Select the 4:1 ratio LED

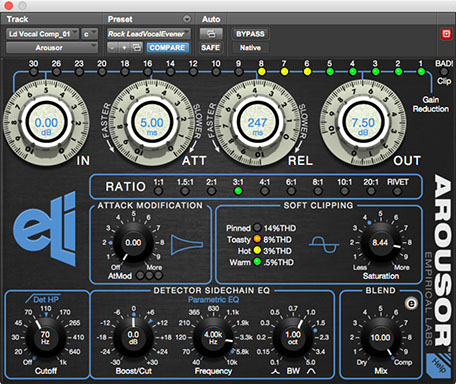click(x=264, y=191)
